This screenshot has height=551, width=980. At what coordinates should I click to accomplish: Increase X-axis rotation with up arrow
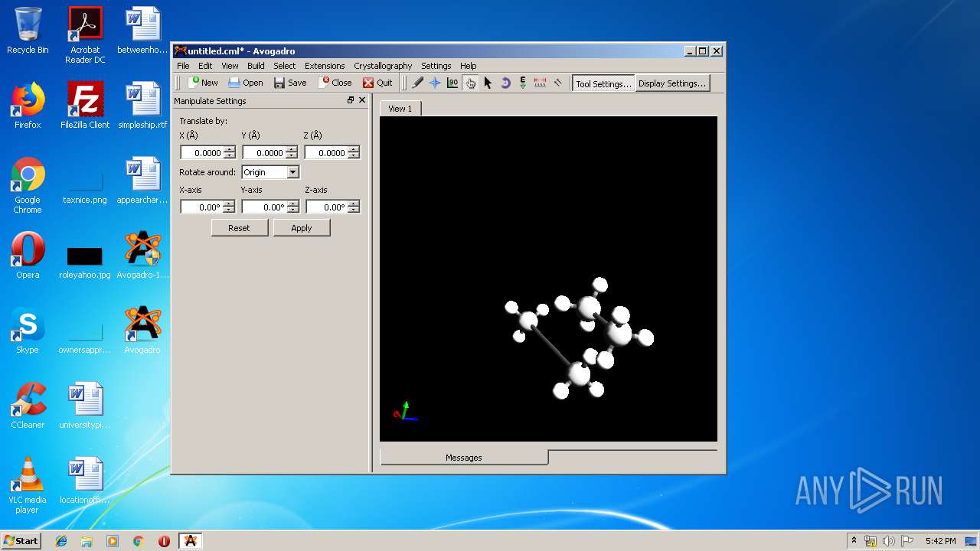point(230,204)
